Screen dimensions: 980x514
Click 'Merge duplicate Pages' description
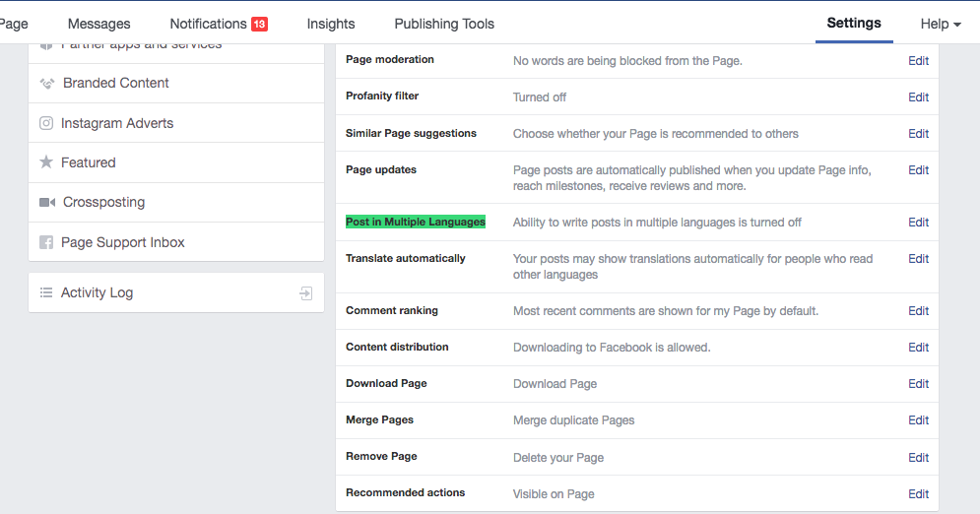point(574,420)
